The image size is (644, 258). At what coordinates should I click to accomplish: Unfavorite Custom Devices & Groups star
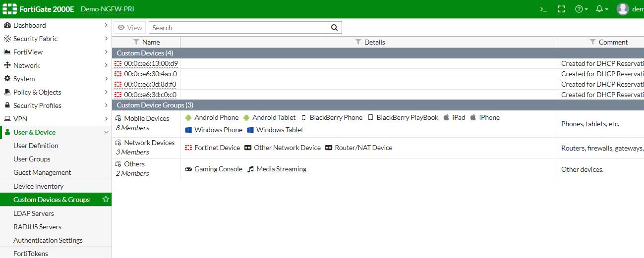106,199
